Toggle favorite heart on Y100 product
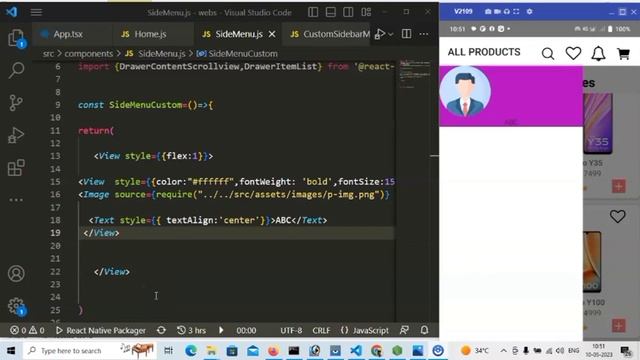 click(x=618, y=216)
